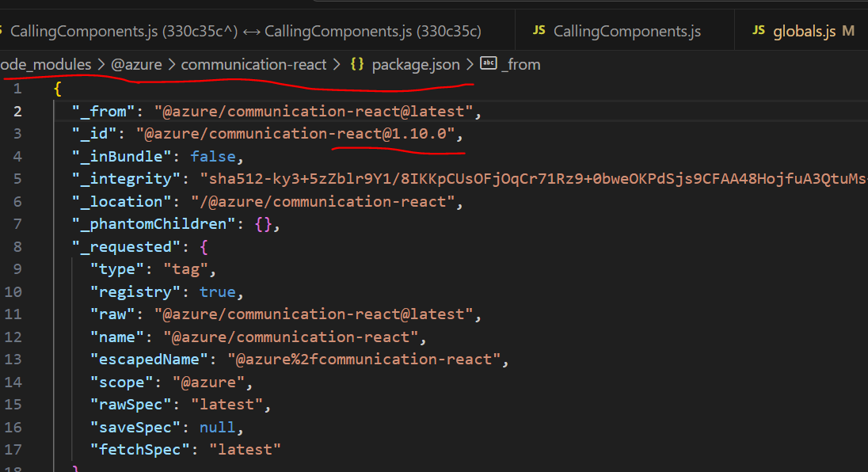Click the "fetchSpec" key
This screenshot has height=472, width=868.
[x=140, y=449]
